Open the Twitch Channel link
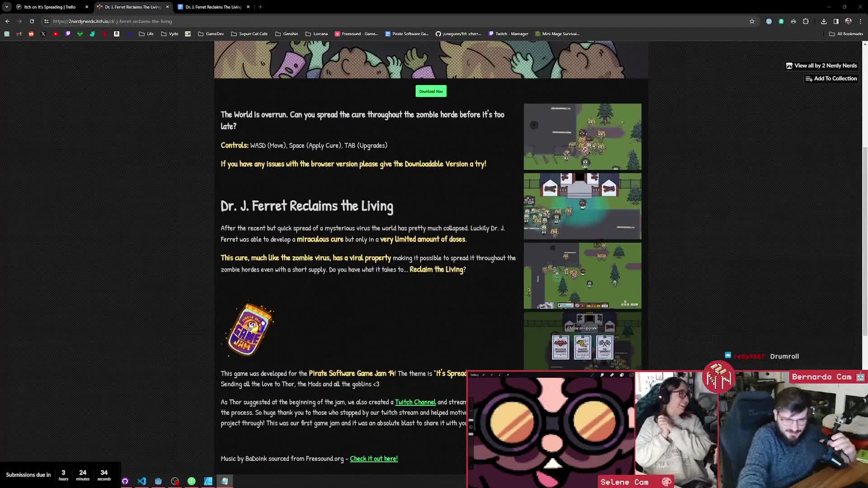 [x=415, y=402]
